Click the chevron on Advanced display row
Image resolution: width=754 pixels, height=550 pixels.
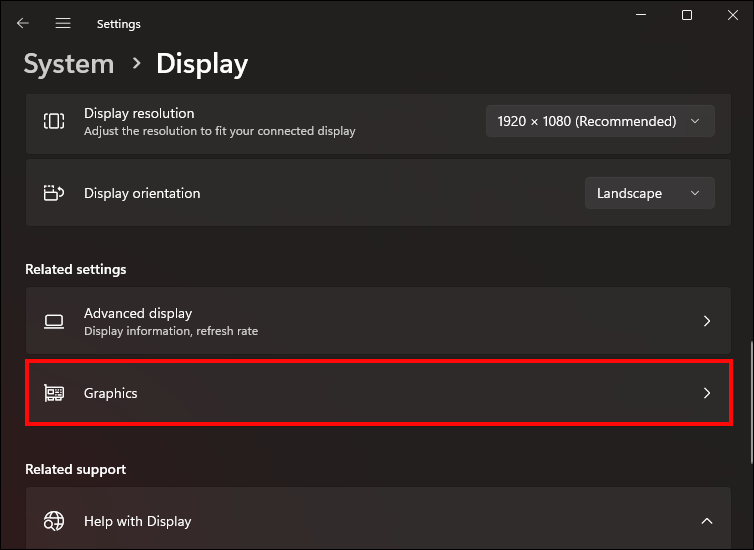707,321
